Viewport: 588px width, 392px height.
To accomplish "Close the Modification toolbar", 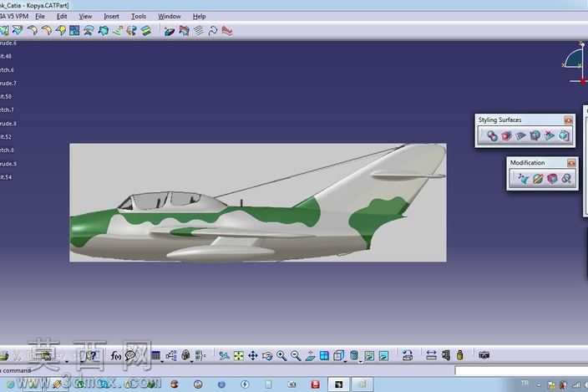I will click(x=570, y=163).
